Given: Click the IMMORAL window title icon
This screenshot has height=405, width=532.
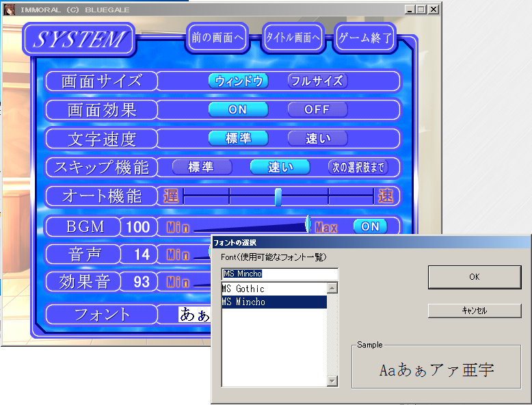Looking at the screenshot, I should (x=10, y=10).
